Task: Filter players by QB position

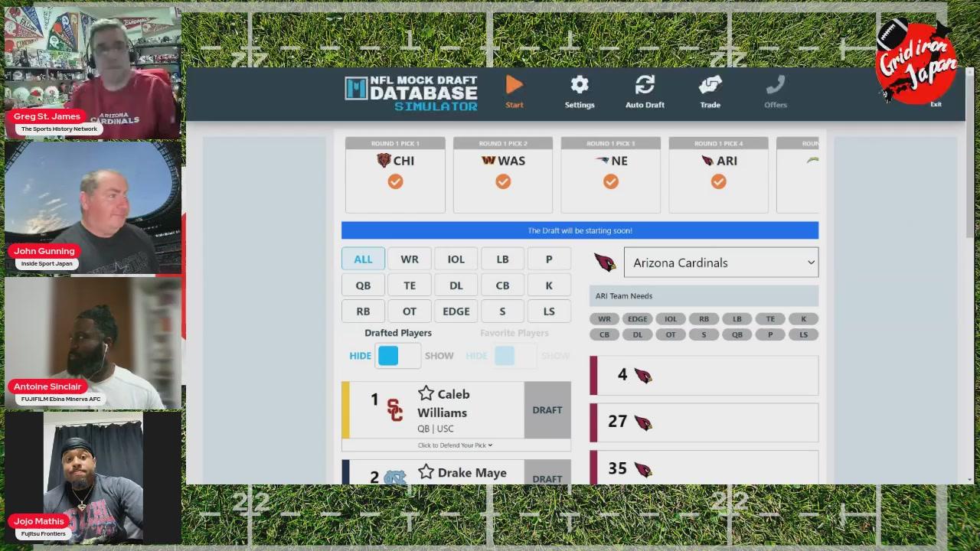Action: coord(363,285)
